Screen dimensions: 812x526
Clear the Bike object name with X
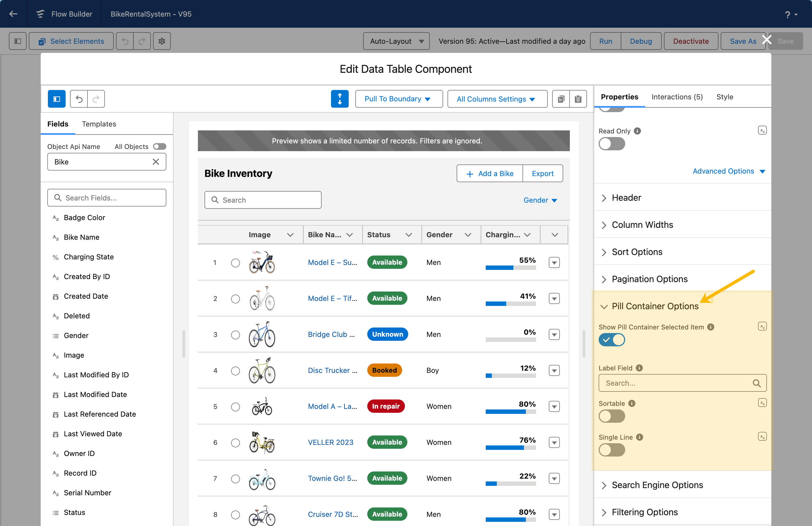156,162
